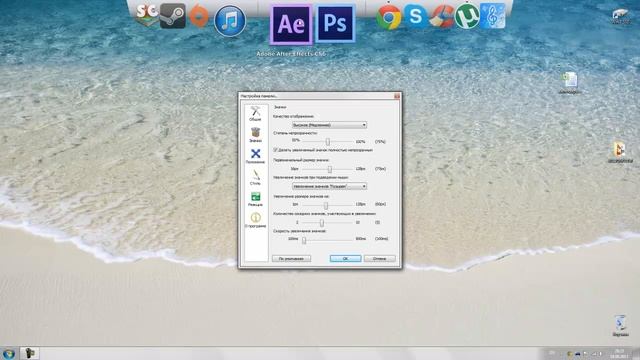The height and width of the screenshot is (360, 640).
Task: Adjust the opacity level slider
Action: coord(327,142)
